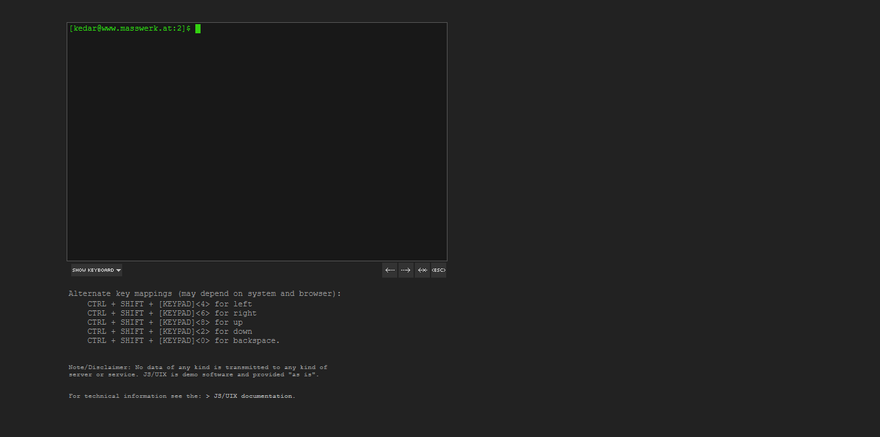Click the Note/Disclaimer first text line
The height and width of the screenshot is (437, 880).
click(197, 367)
